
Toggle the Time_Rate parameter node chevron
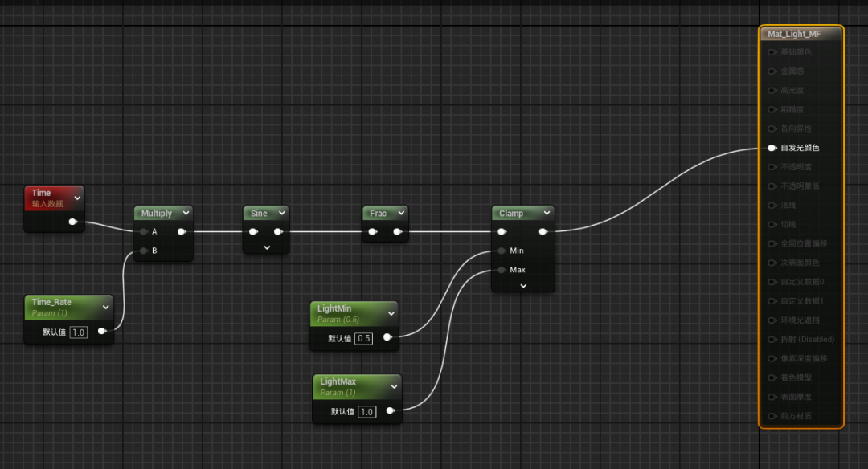(106, 308)
